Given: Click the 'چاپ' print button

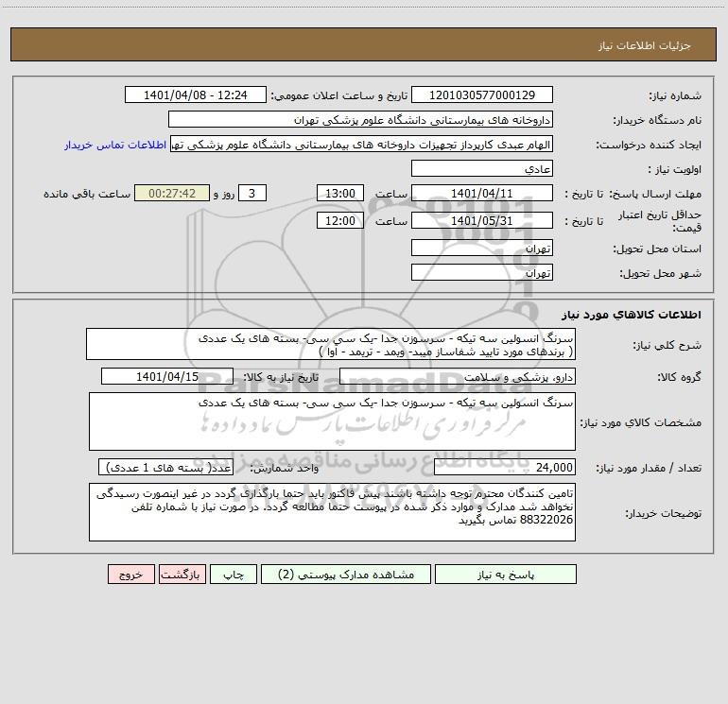Looking at the screenshot, I should 234,575.
